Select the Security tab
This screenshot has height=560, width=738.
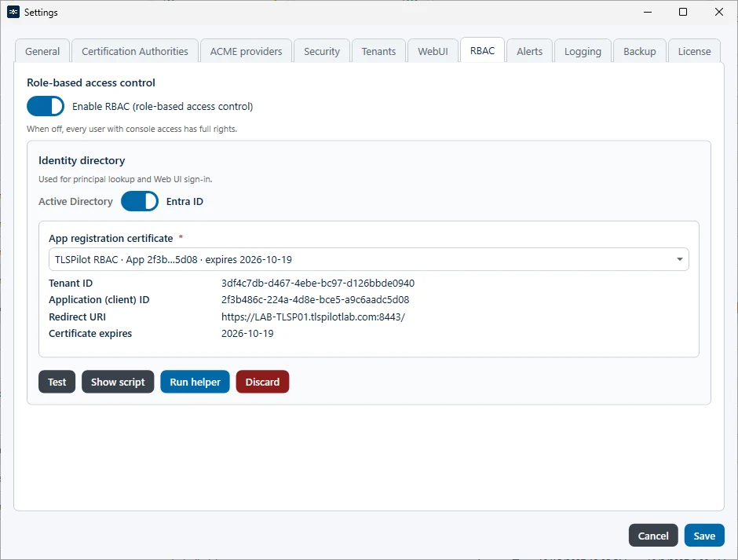pyautogui.click(x=322, y=51)
